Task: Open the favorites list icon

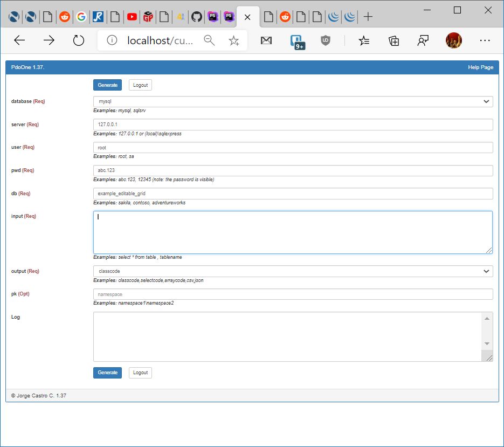Action: [x=364, y=40]
